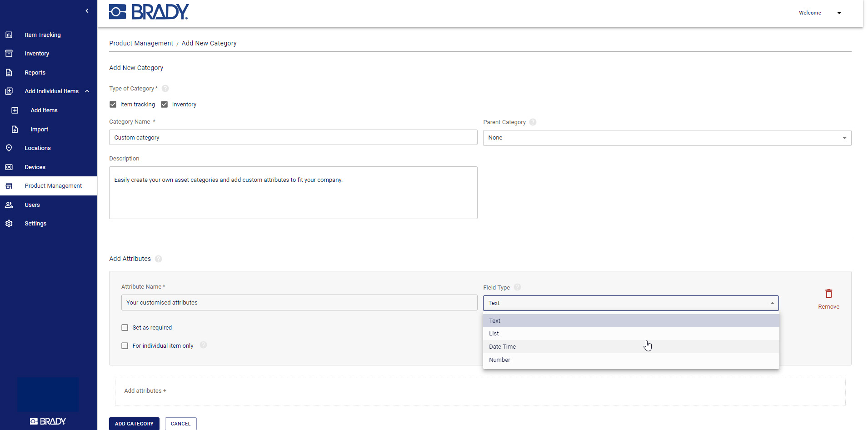Viewport: 868px width, 430px height.
Task: Click the Item Tracking sidebar icon
Action: click(x=9, y=35)
